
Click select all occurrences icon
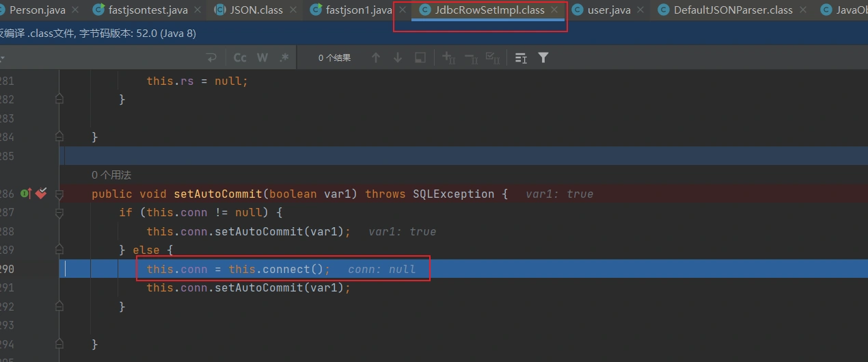pos(493,58)
